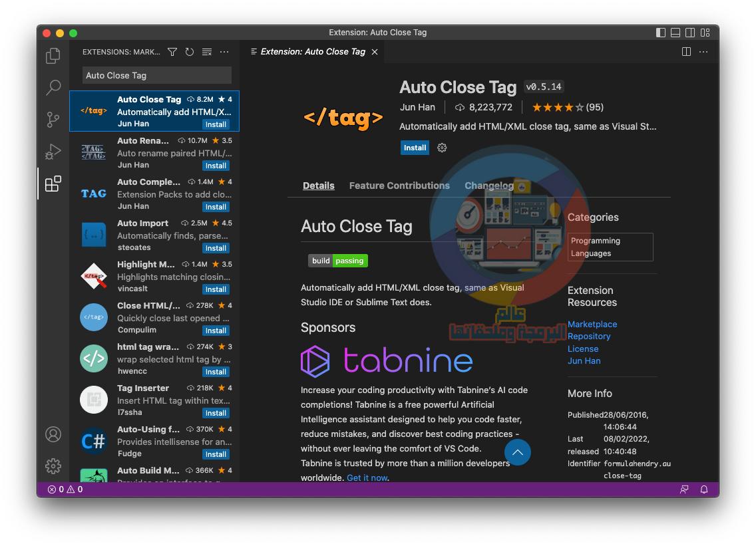
Task: Open editor More Actions menu
Action: 703,52
